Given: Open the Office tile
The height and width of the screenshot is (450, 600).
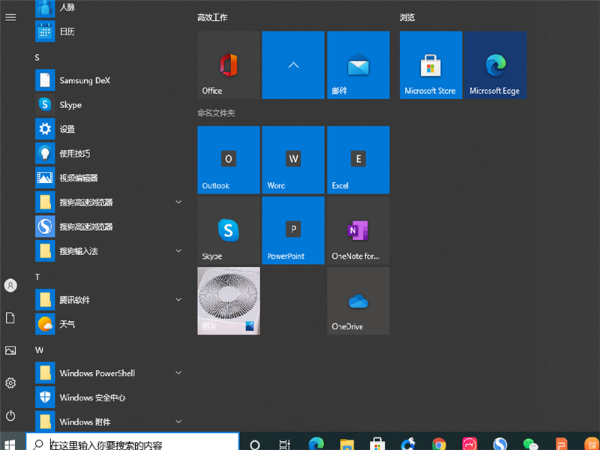Looking at the screenshot, I should [x=228, y=65].
